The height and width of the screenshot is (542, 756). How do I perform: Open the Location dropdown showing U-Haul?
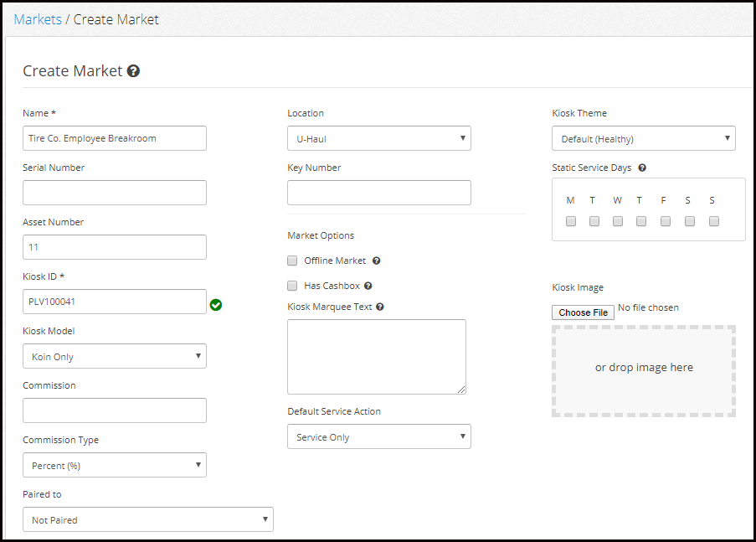[379, 138]
